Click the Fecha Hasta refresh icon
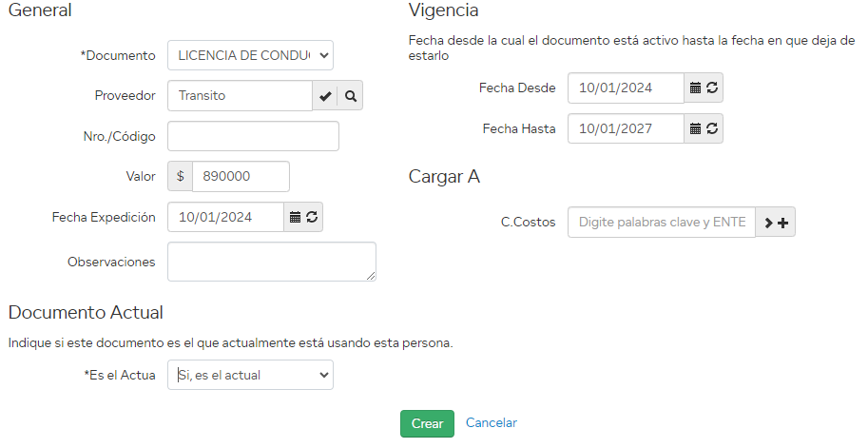 click(712, 128)
